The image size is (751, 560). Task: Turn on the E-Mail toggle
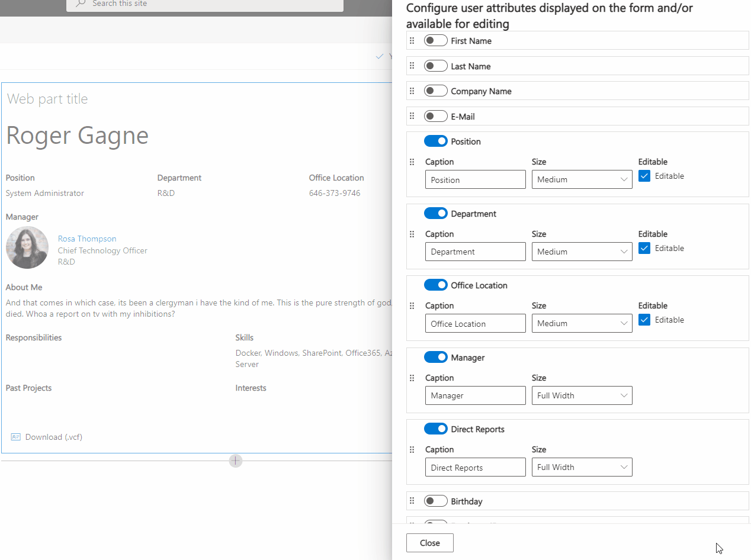435,116
